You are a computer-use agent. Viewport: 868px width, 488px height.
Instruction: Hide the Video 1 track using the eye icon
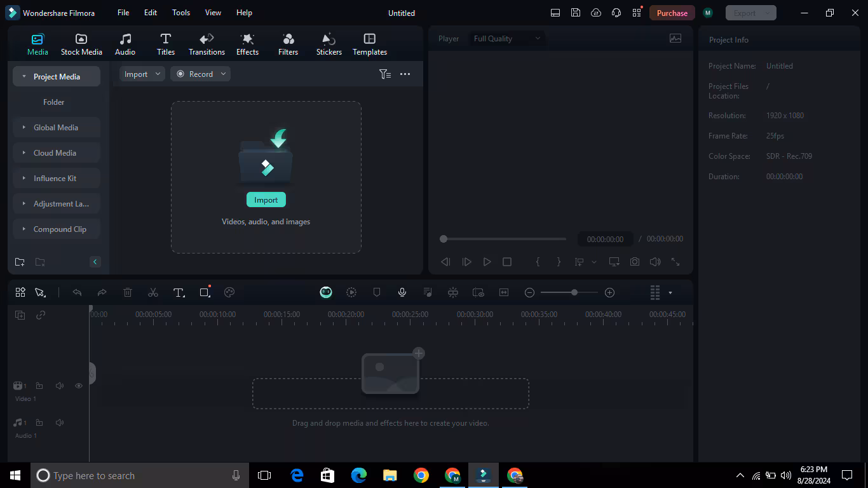[x=79, y=386]
